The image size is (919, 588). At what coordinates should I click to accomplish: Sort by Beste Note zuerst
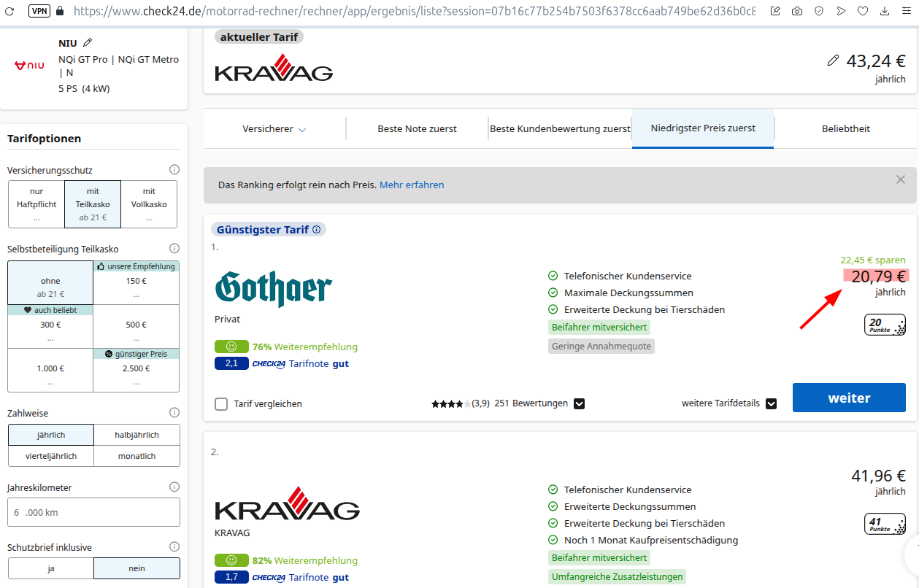417,129
